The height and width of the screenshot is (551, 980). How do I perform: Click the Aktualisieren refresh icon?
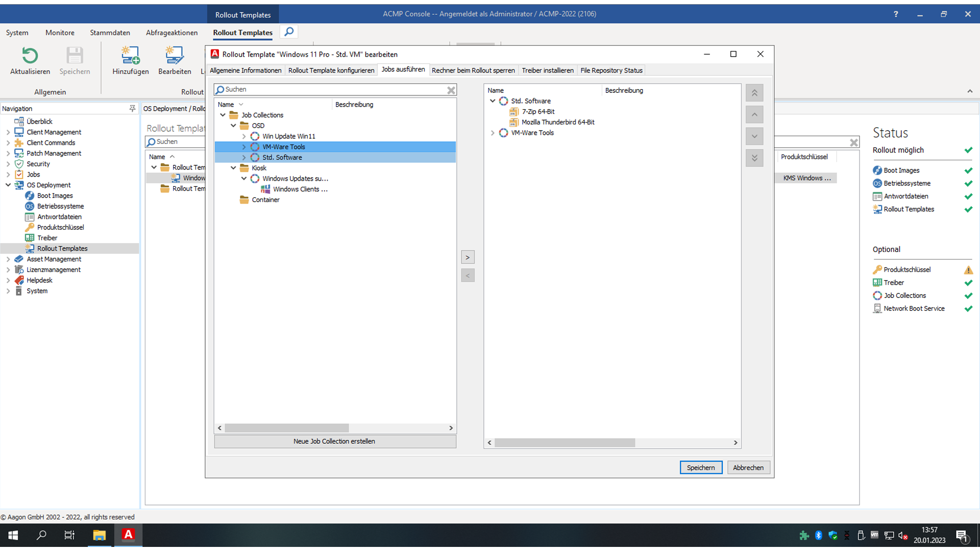(x=30, y=55)
